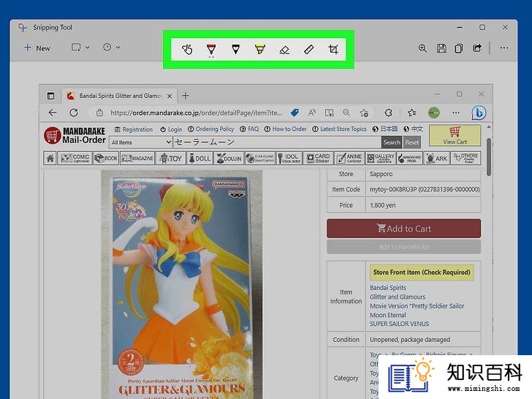Add page to favorites star
532x399 pixels.
(364, 113)
